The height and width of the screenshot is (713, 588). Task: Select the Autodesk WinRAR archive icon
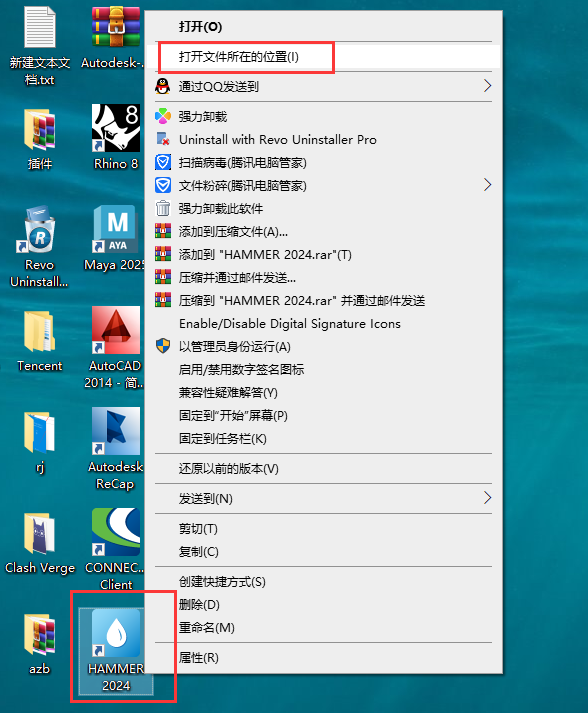click(x=116, y=27)
